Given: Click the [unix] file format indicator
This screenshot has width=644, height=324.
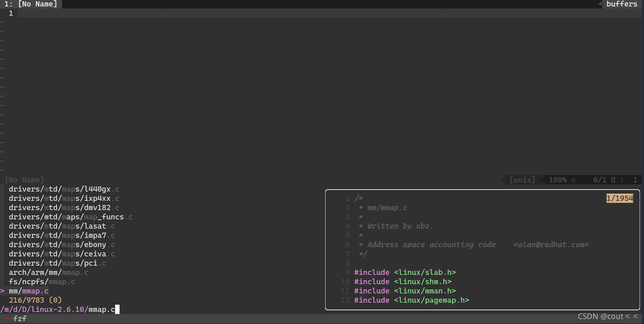Looking at the screenshot, I should (522, 180).
